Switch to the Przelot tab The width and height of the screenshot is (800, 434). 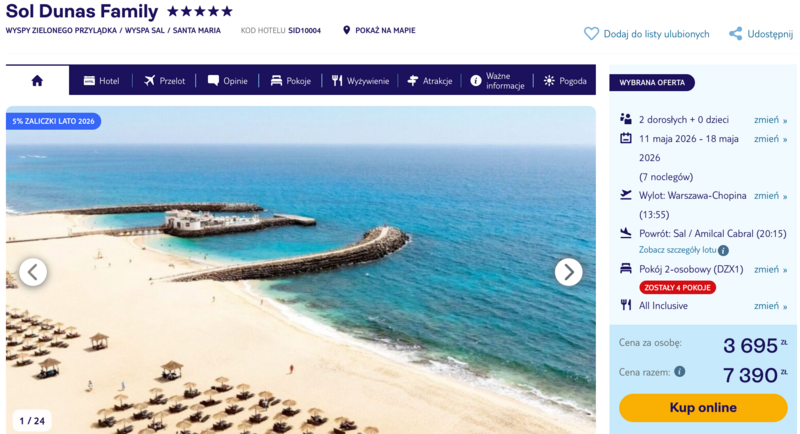pyautogui.click(x=164, y=81)
